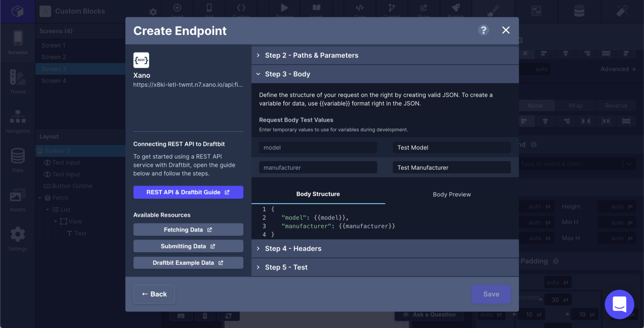The image size is (644, 328).
Task: Click the Xano REST logo icon
Action: (x=141, y=60)
